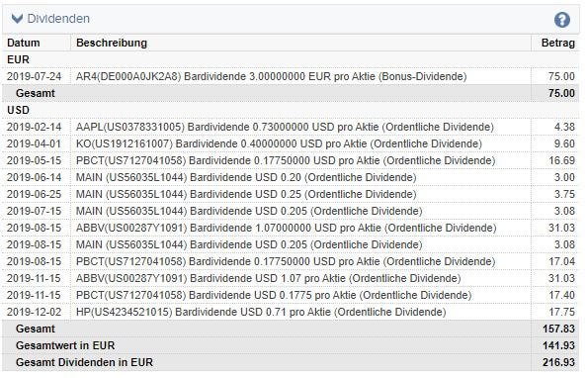Image resolution: width=588 pixels, height=378 pixels.
Task: Select the Gesamt Dividenden in EUR row
Action: (x=291, y=362)
